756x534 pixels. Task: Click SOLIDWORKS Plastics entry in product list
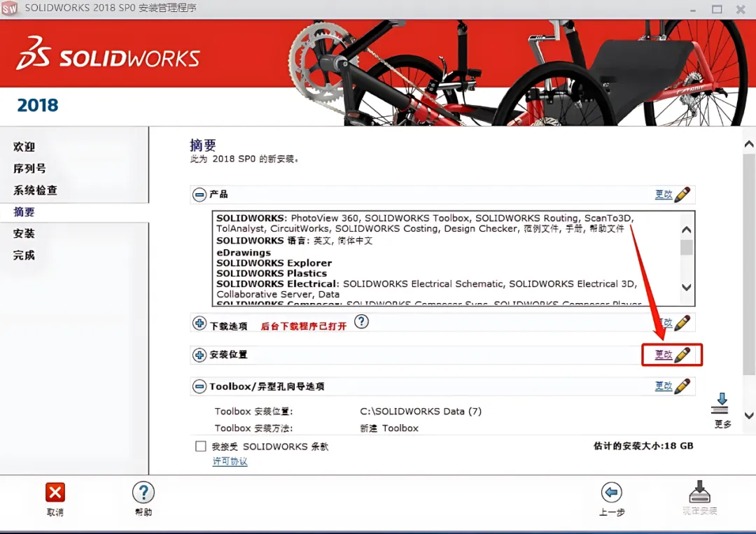pos(272,273)
